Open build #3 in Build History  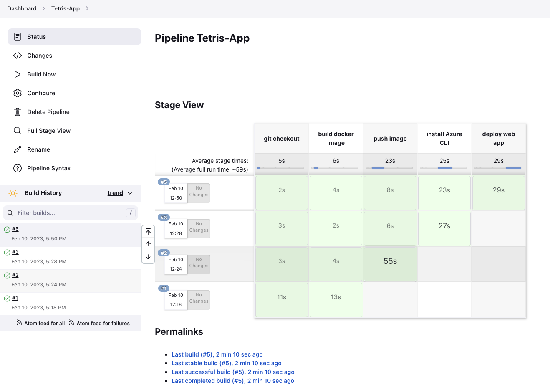click(15, 252)
